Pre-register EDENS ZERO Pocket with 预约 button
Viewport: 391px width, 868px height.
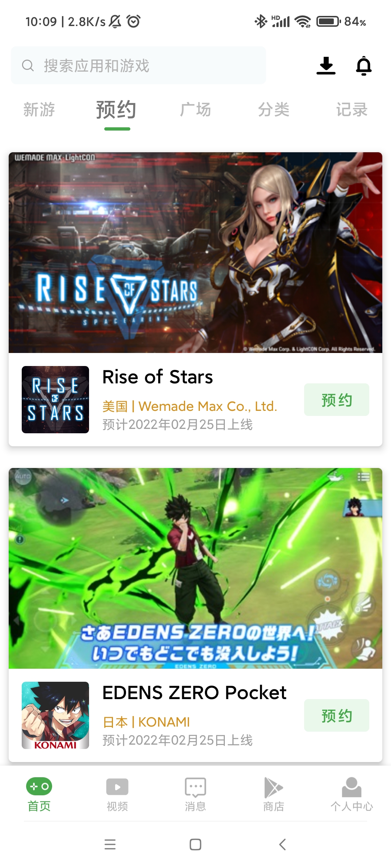337,715
